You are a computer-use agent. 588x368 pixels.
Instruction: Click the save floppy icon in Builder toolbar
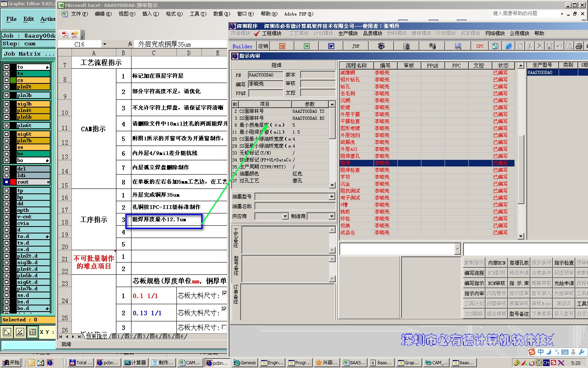click(x=550, y=46)
